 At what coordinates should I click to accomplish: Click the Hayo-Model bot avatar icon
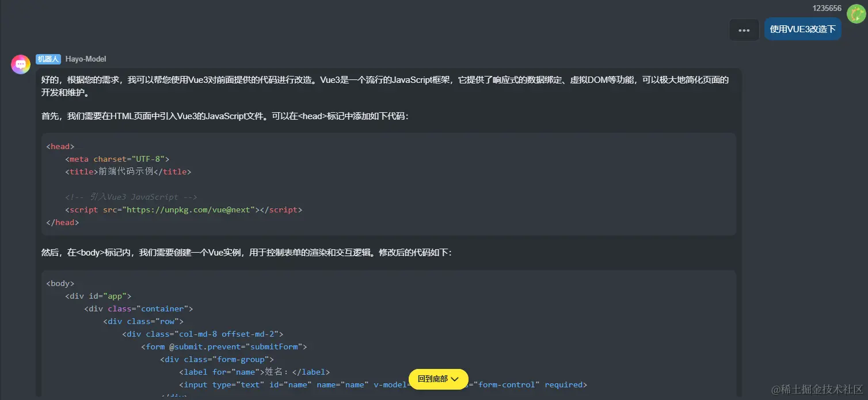(x=21, y=64)
